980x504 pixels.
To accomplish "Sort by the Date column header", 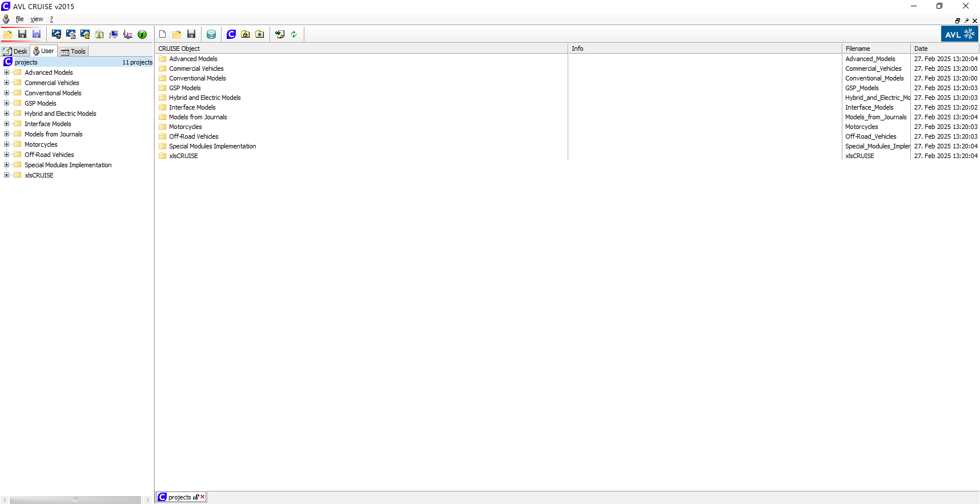I will (x=944, y=49).
